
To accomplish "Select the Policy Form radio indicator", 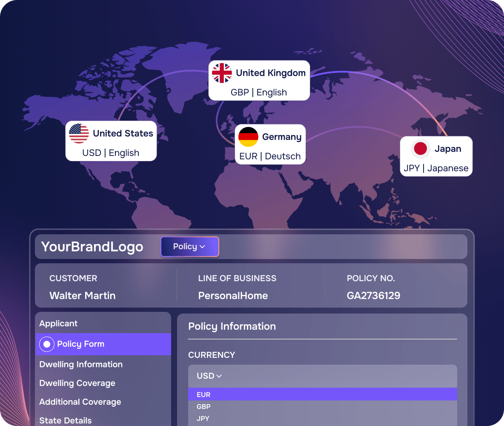I will [x=46, y=344].
